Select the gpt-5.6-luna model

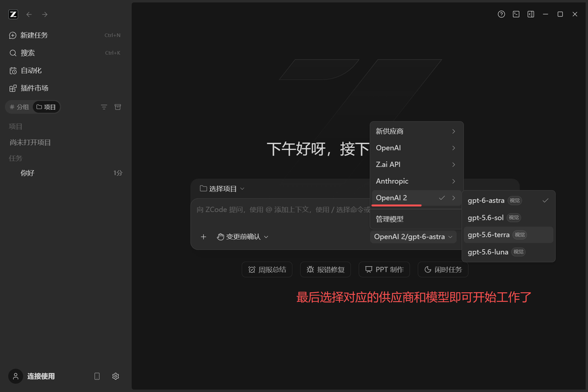(508, 252)
